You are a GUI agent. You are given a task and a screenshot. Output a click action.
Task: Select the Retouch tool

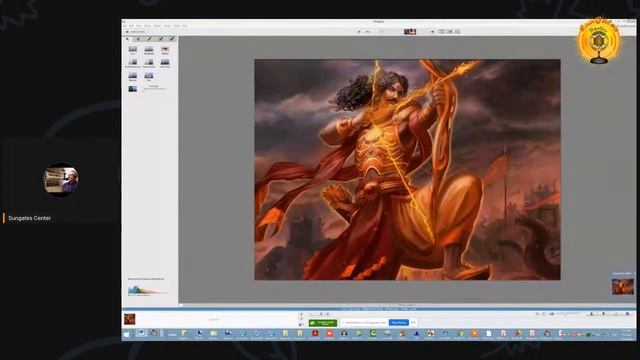[133, 76]
